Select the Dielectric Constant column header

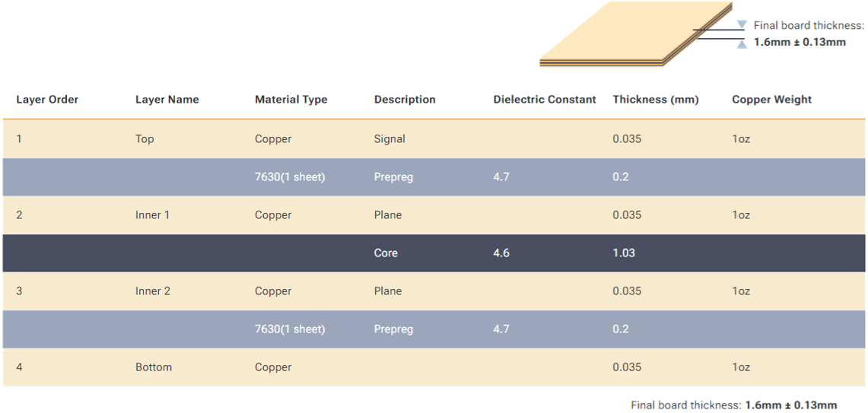pyautogui.click(x=545, y=100)
